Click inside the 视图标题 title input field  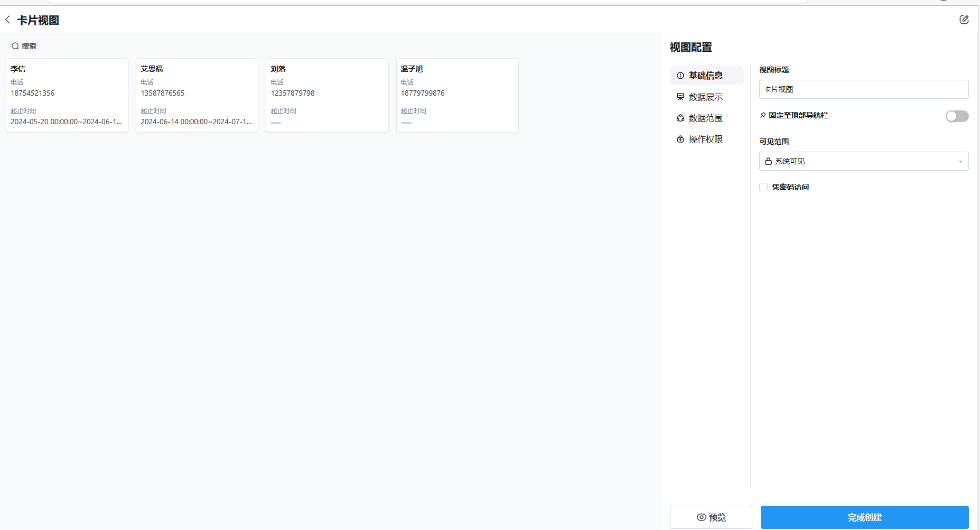tap(863, 89)
